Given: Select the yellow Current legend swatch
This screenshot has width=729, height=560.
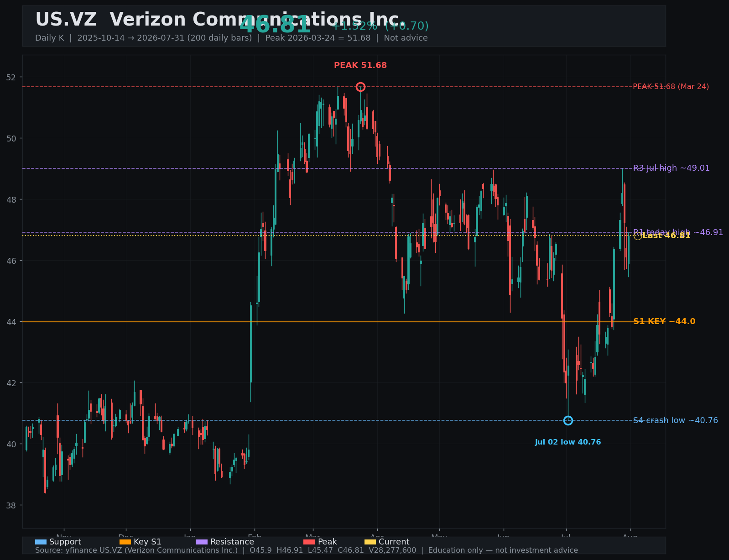Looking at the screenshot, I should [x=370, y=542].
